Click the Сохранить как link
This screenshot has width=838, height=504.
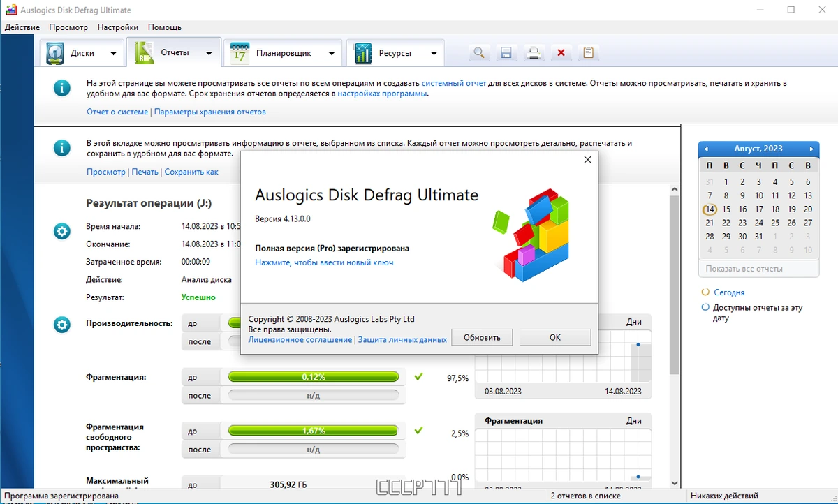[191, 172]
